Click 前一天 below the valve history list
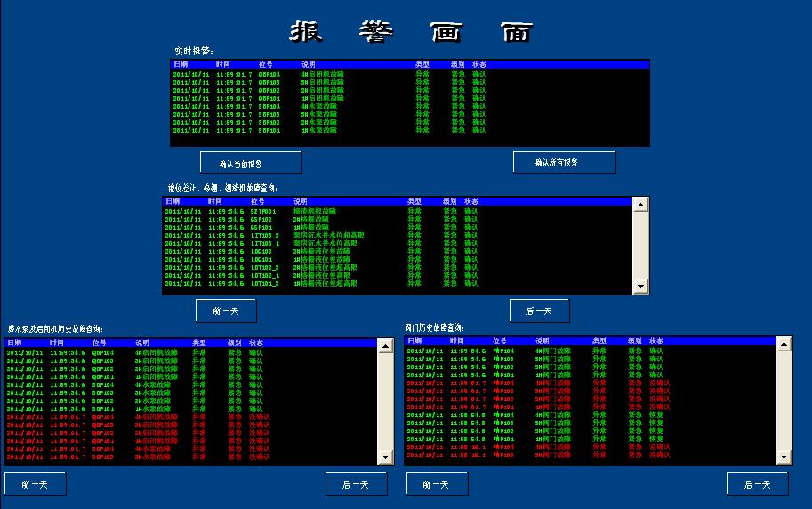 pyautogui.click(x=437, y=484)
